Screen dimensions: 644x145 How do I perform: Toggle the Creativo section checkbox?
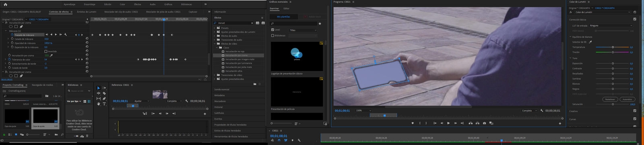click(635, 111)
